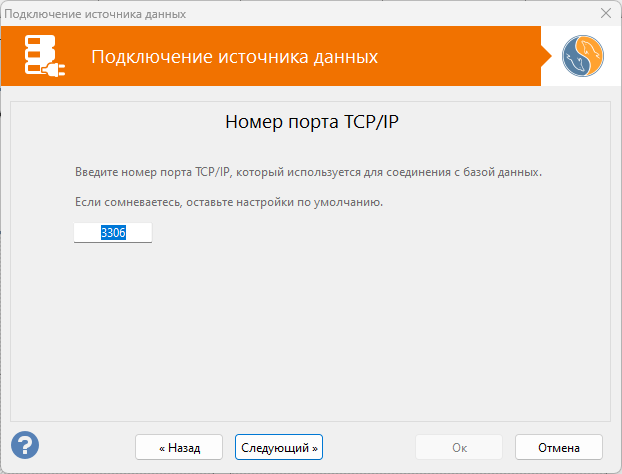Click the blank area right of the port field
The height and width of the screenshot is (474, 622).
[x=350, y=232]
